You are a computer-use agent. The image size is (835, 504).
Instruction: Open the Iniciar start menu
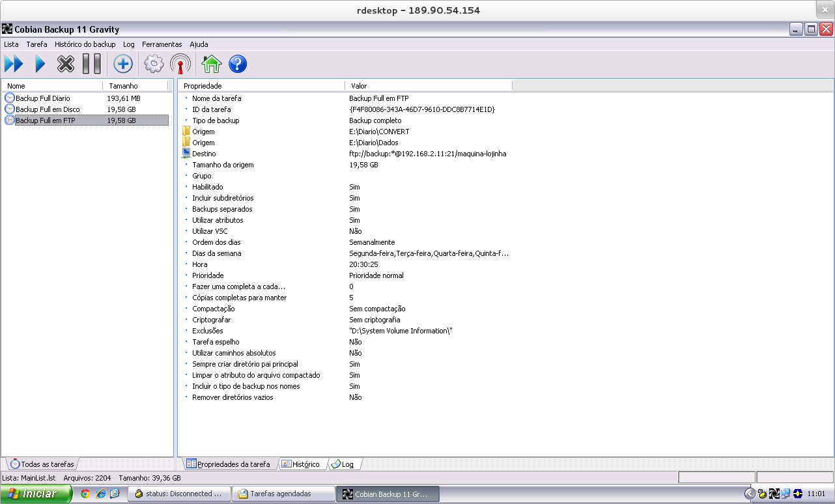(x=36, y=494)
